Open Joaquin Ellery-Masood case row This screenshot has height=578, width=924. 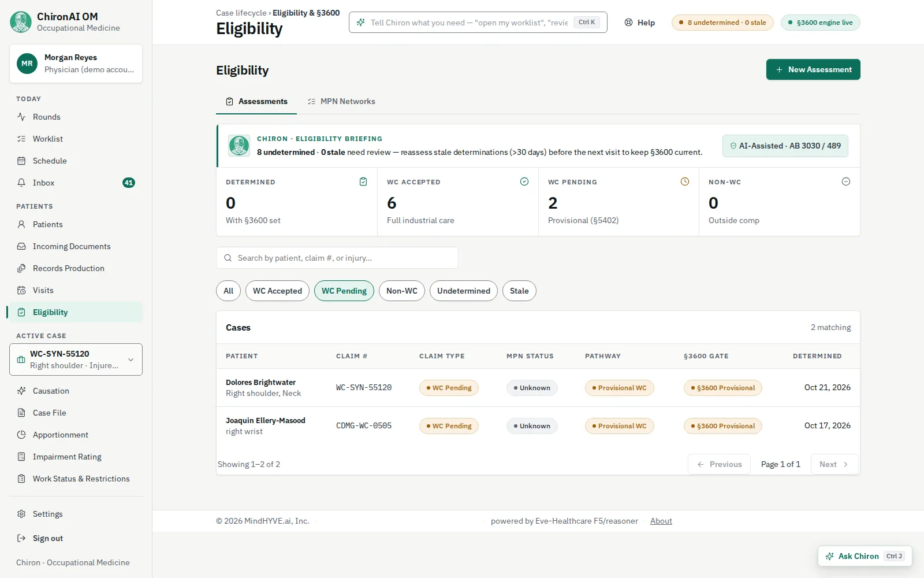pos(538,426)
